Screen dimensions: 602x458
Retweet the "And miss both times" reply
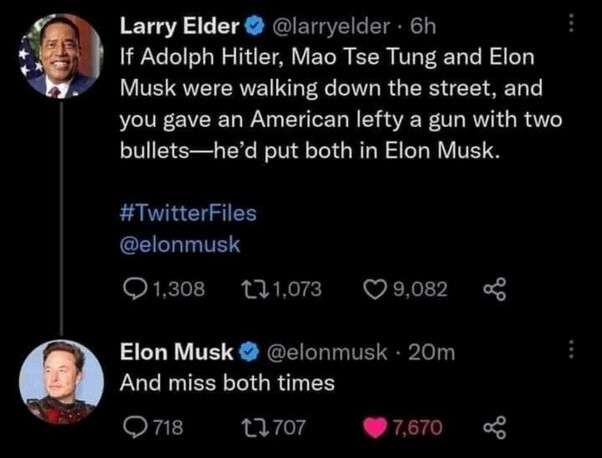coord(254,428)
